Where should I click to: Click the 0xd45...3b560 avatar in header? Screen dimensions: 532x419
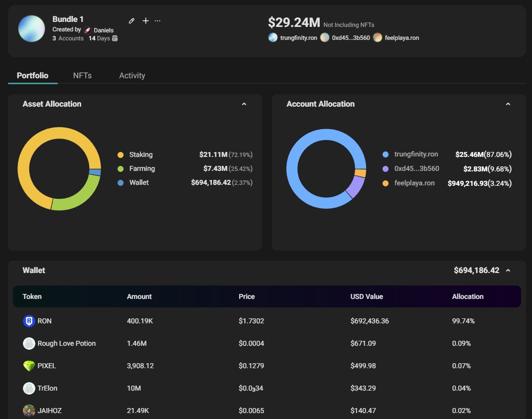coord(325,38)
